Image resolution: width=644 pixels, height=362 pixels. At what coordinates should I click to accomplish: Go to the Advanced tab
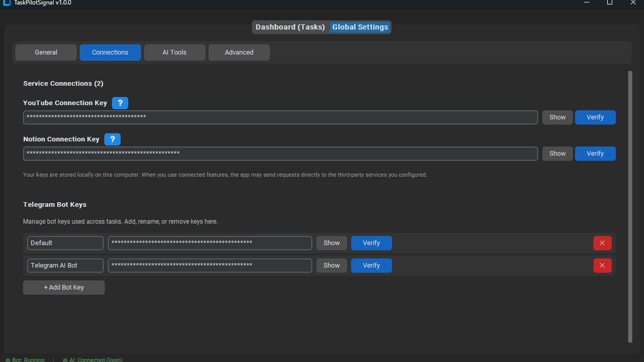[239, 52]
